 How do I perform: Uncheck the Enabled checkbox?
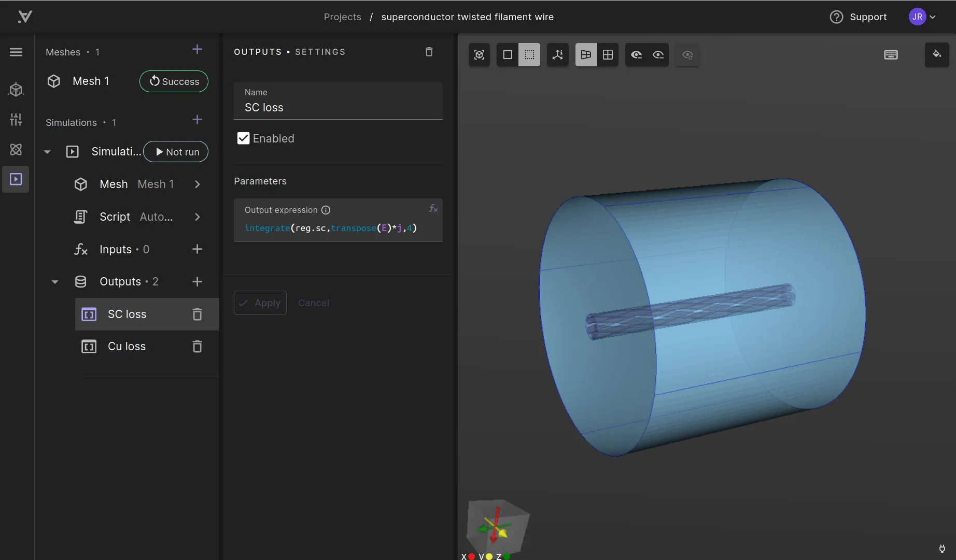243,138
